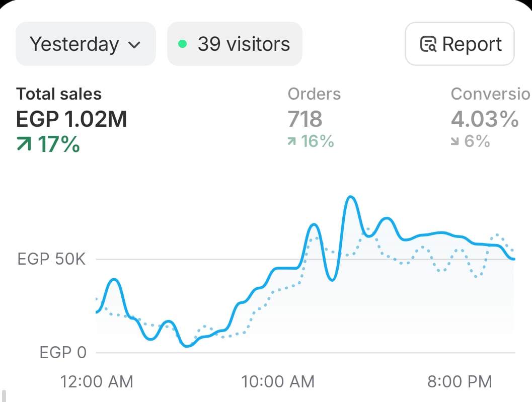The height and width of the screenshot is (402, 532).
Task: Click the EGP 1.02M sales value
Action: point(71,120)
